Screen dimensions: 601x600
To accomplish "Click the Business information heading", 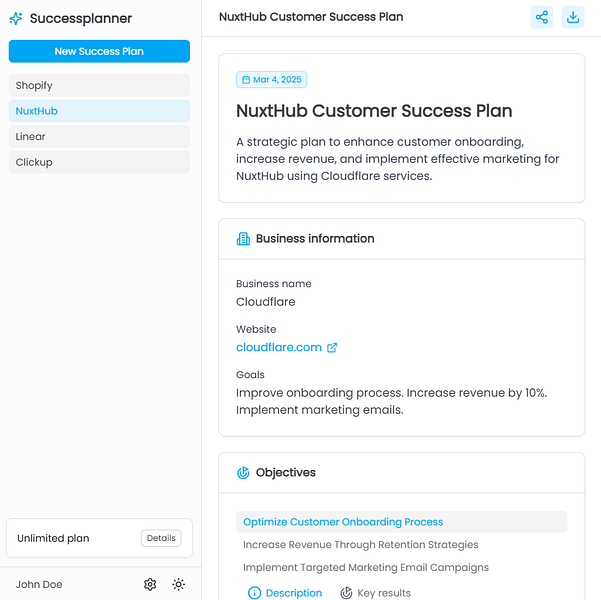I will coord(315,238).
